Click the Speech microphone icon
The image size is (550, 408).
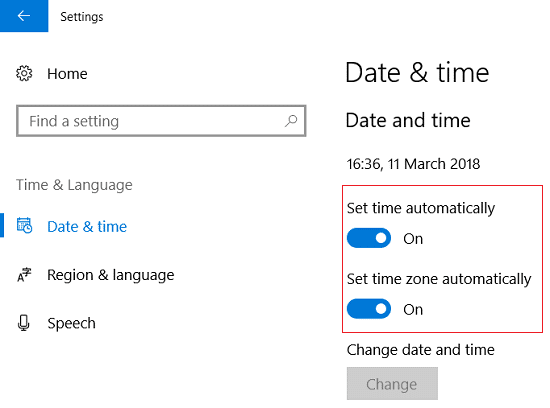[x=24, y=323]
